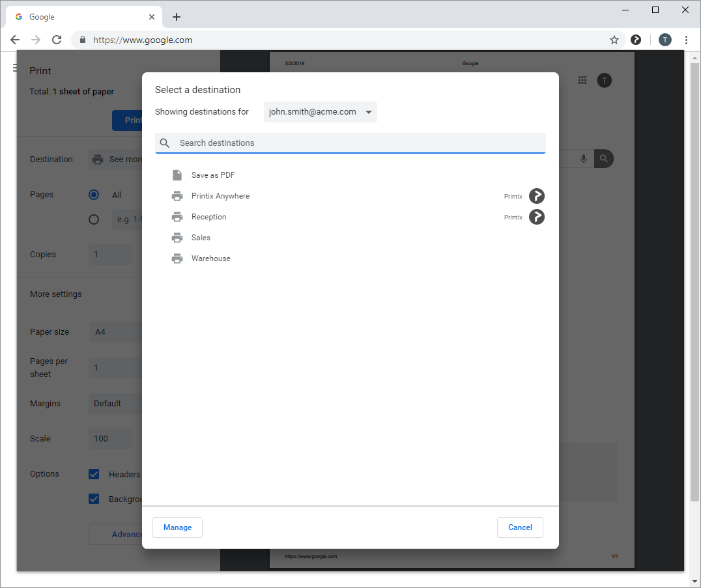Open the john.smith@acme.com account dropdown
701x588 pixels.
[x=320, y=111]
